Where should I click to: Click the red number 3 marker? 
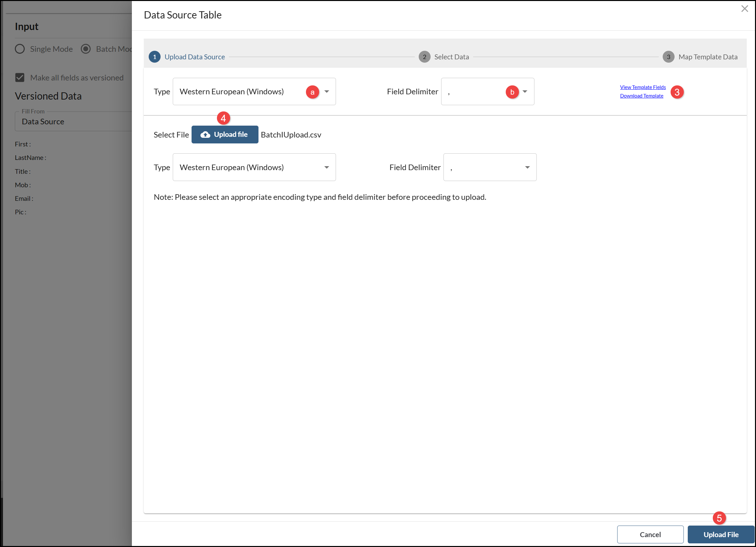(677, 92)
